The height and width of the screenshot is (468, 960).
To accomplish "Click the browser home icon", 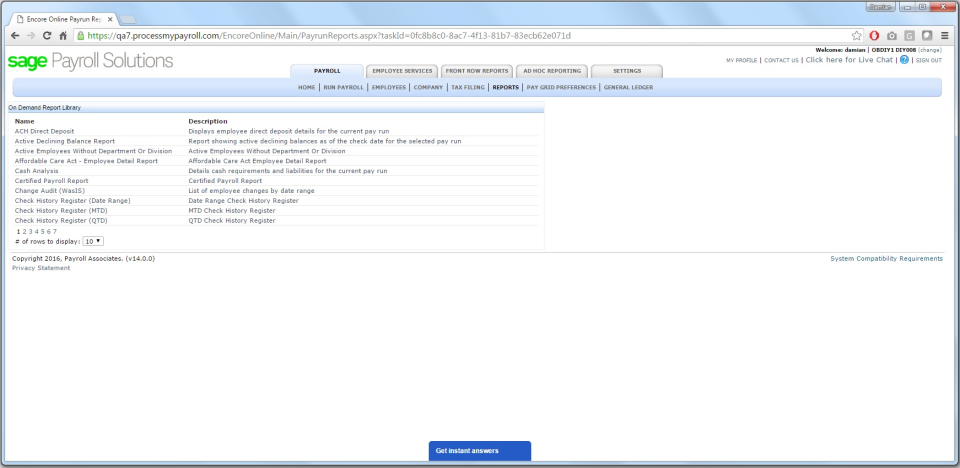I will [x=63, y=35].
